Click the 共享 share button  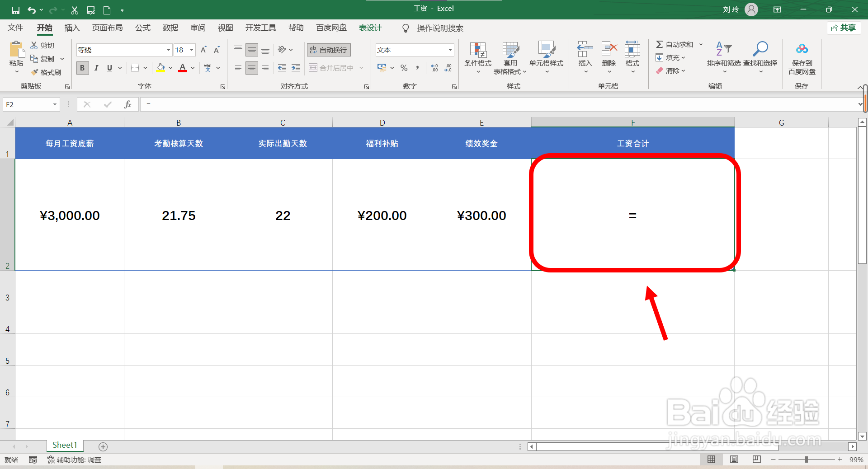point(844,28)
